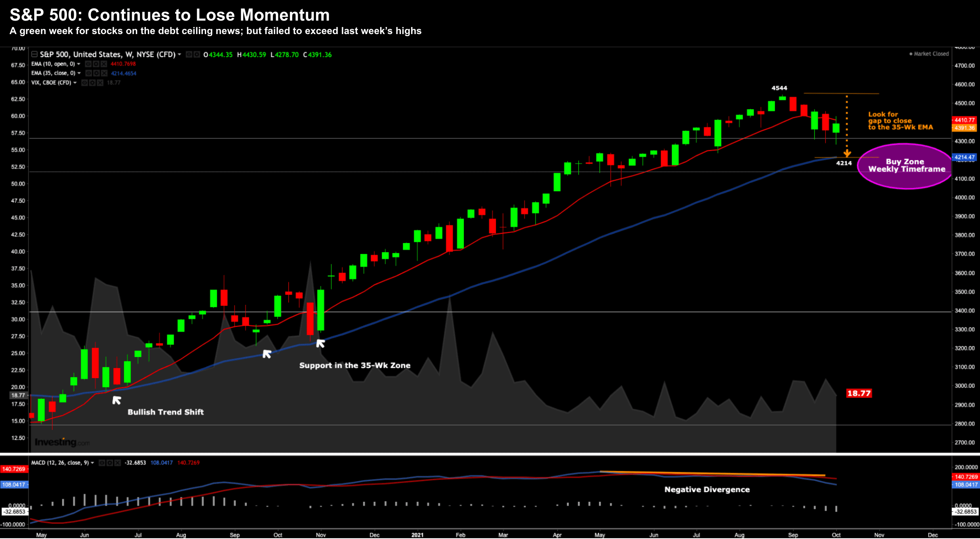Open MACD indicator settings gear

point(109,463)
